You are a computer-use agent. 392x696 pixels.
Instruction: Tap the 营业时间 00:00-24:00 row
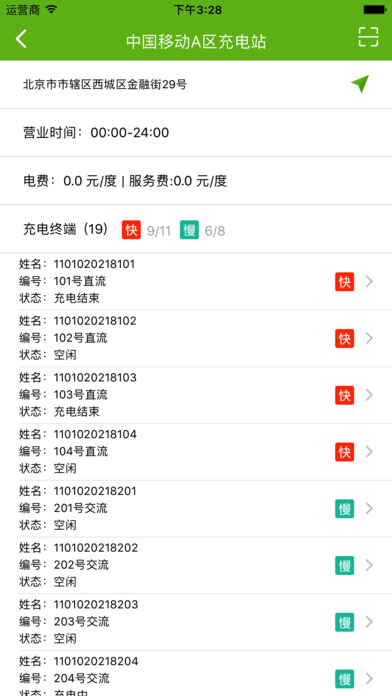[x=196, y=132]
